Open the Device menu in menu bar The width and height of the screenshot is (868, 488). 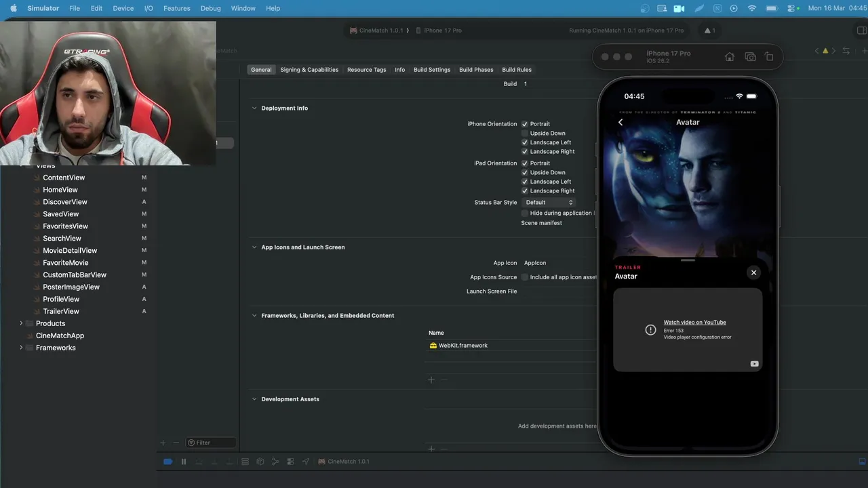(x=123, y=8)
